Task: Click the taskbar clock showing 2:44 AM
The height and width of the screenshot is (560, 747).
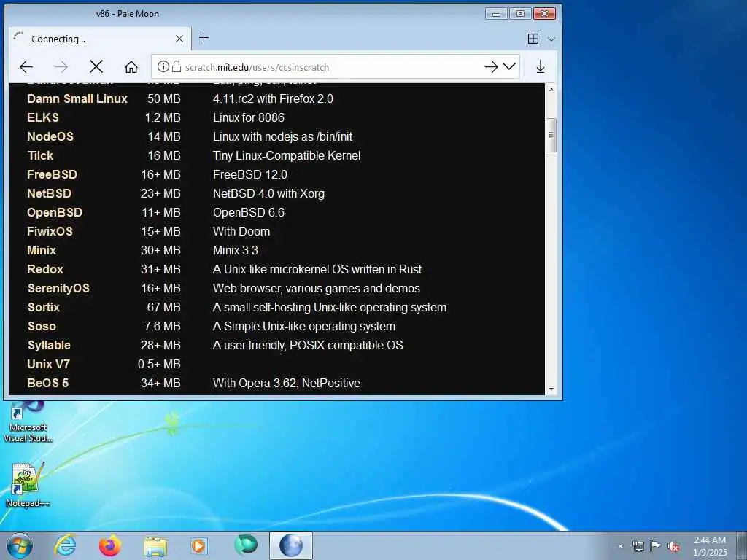Action: pyautogui.click(x=710, y=546)
